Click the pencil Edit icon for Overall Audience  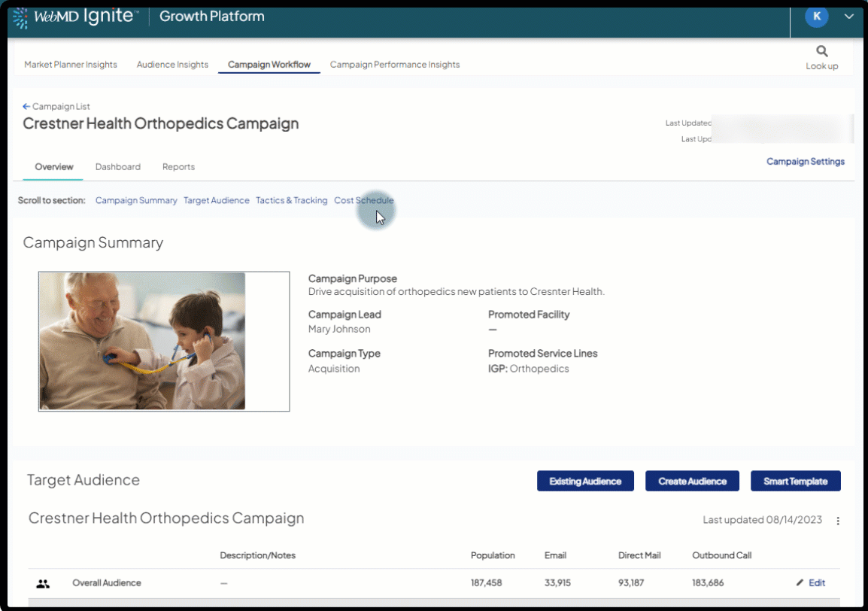800,583
